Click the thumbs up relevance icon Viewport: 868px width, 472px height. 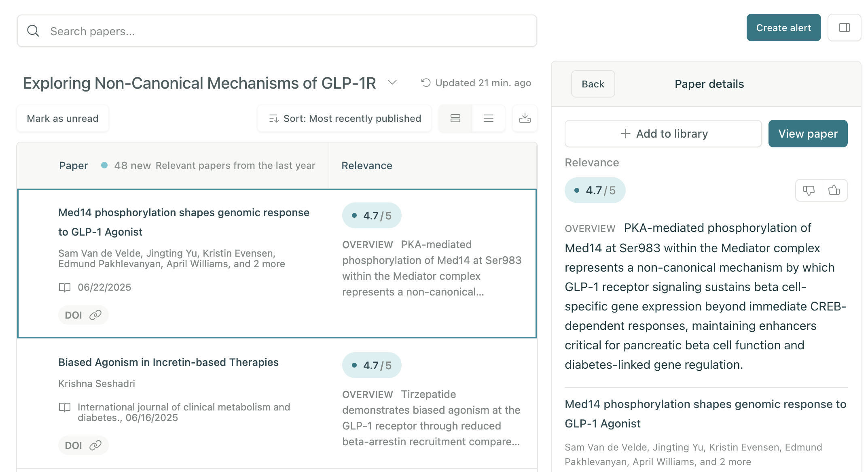(834, 190)
